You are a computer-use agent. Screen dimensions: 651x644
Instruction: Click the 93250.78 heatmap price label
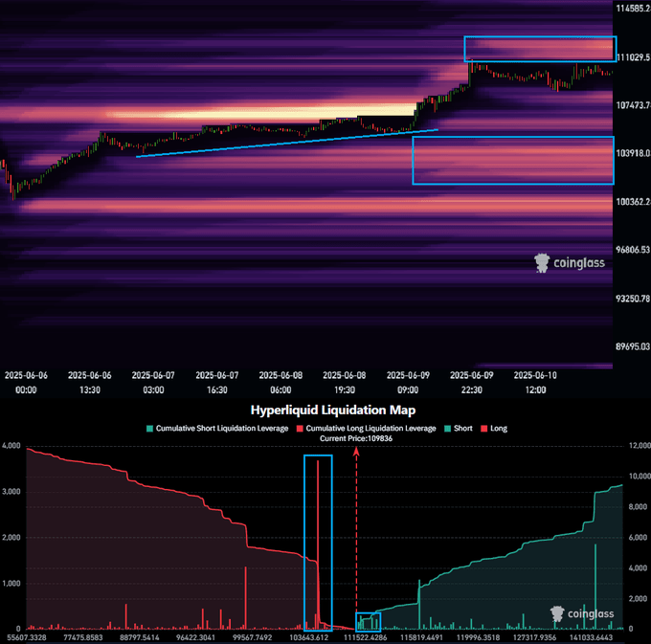coord(633,299)
